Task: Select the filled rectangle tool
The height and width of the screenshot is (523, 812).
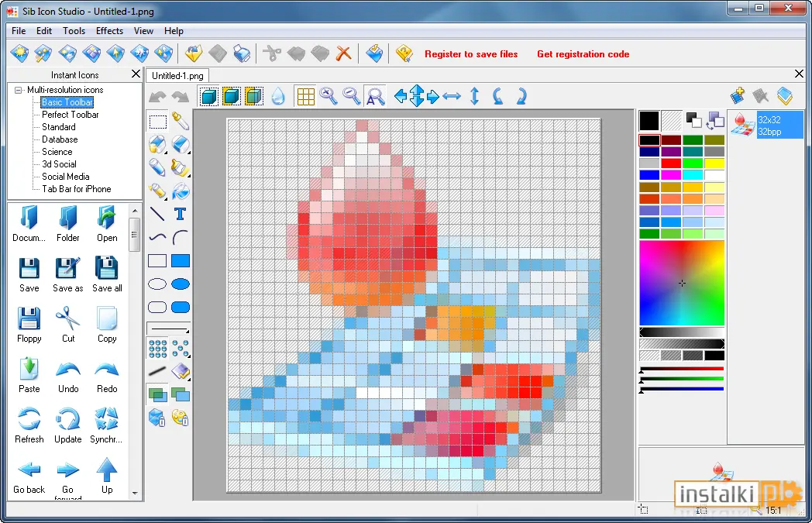Action: coord(181,261)
